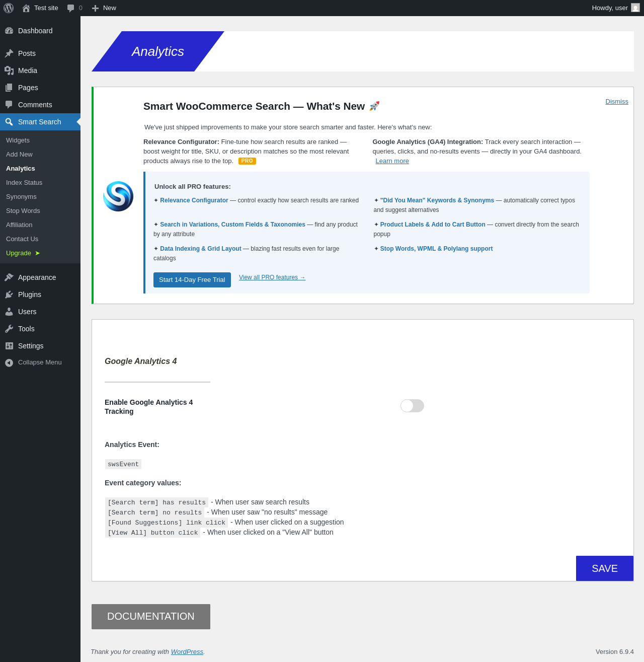Viewport: 644px width, 662px height.
Task: Open Search in Variations, Custom Fields link
Action: coord(232,225)
